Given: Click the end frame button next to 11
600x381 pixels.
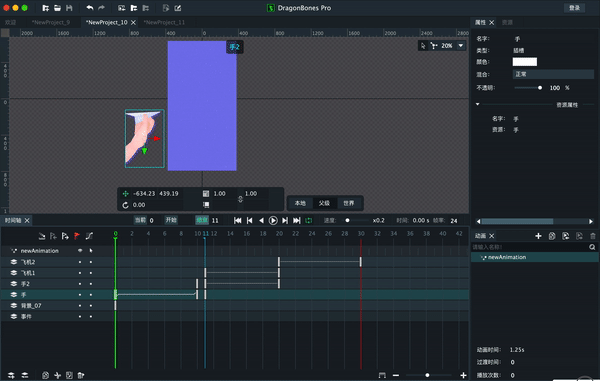Looking at the screenshot, I should pyautogui.click(x=202, y=220).
